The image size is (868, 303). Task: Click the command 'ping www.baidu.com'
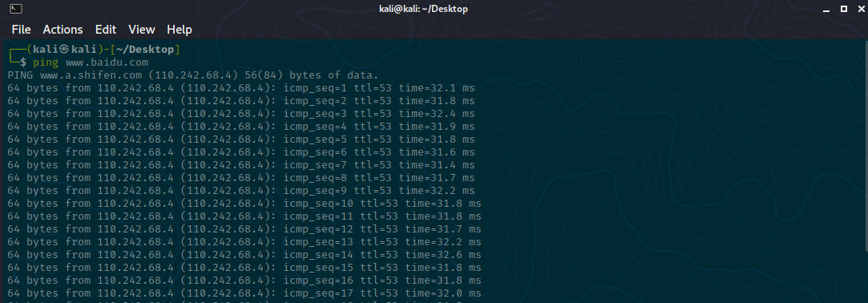pyautogui.click(x=91, y=63)
